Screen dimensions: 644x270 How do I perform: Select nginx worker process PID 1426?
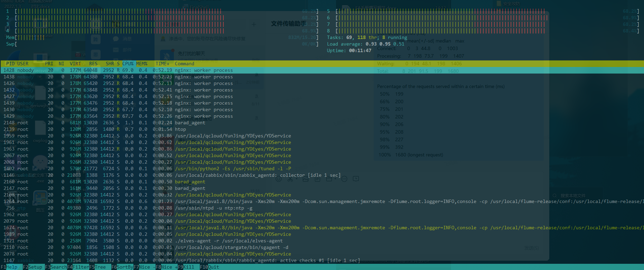coord(322,83)
